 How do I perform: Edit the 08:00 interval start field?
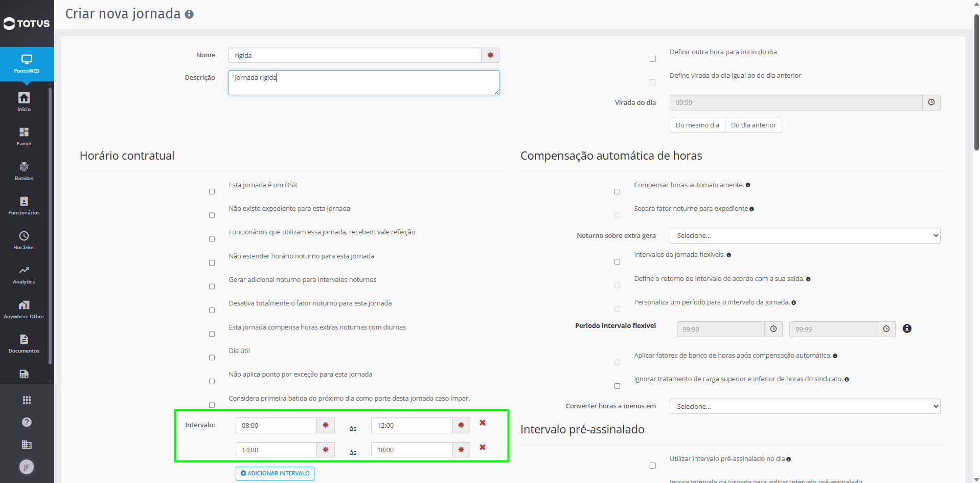click(x=276, y=425)
